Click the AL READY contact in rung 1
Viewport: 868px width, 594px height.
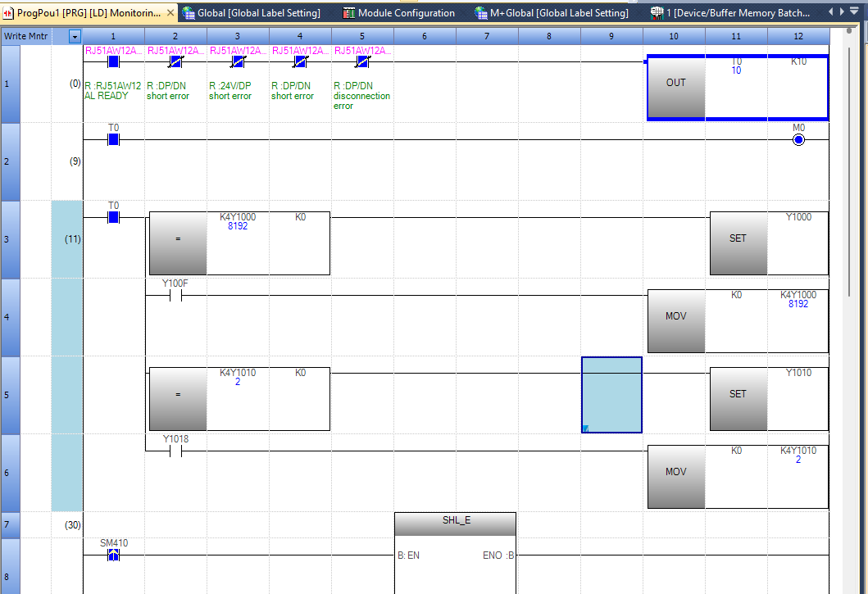[x=113, y=61]
